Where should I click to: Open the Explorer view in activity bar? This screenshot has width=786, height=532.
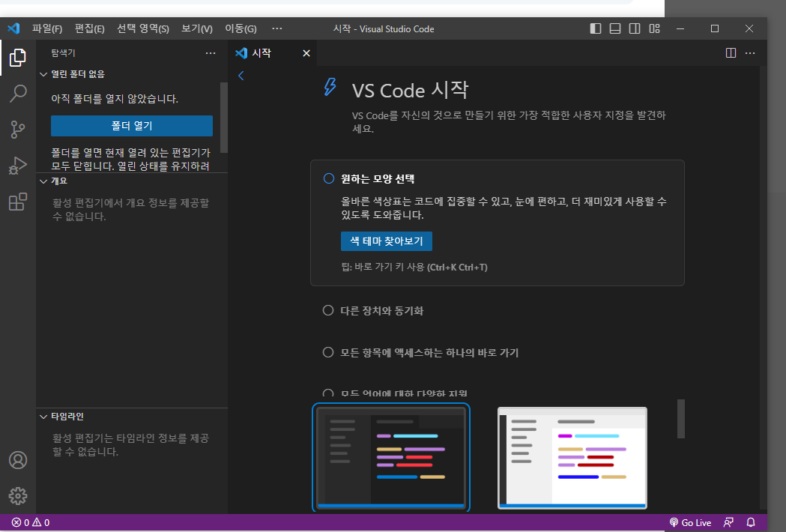[x=17, y=58]
